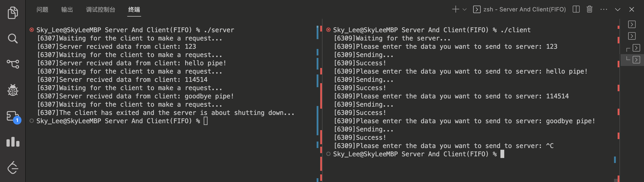
Task: Open the 调试控制台 tab
Action: (100, 9)
